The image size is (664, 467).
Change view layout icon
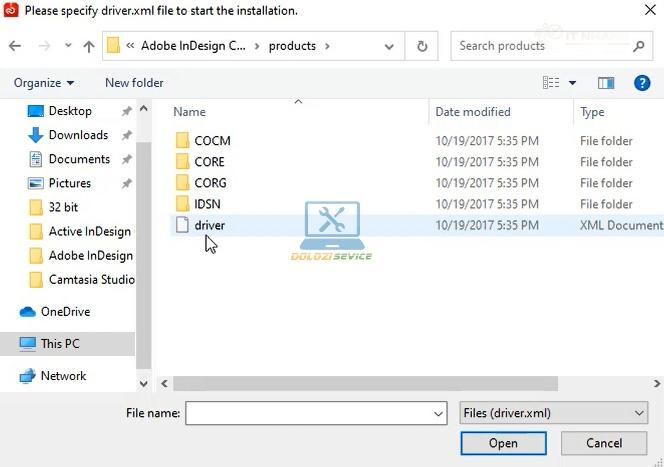pos(551,83)
